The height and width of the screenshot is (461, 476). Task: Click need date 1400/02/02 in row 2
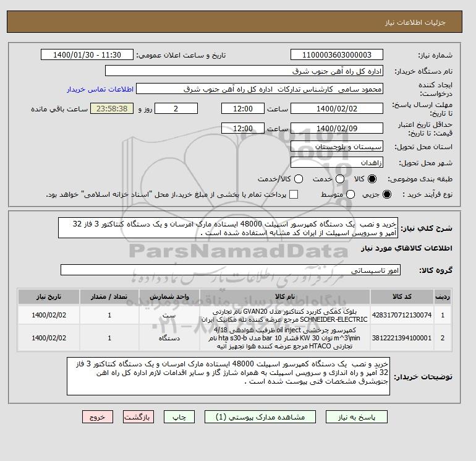coord(49,338)
